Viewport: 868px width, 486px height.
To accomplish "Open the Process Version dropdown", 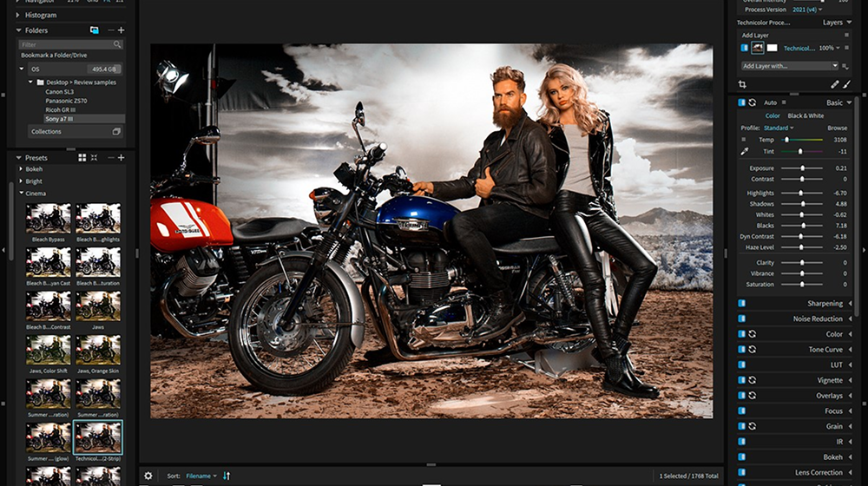I will coord(807,10).
